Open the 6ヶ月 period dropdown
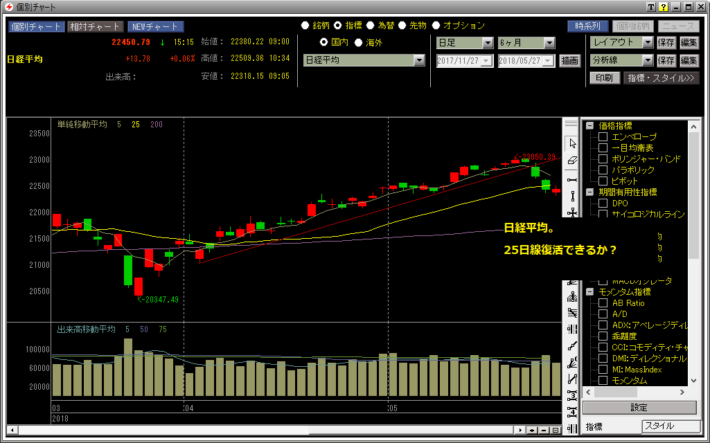The image size is (710, 443). pos(550,43)
